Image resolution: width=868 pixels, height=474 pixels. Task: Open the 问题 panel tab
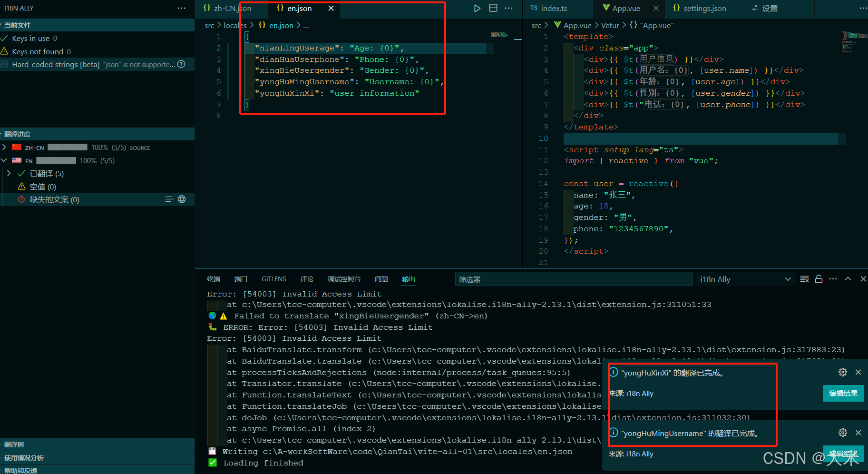381,279
